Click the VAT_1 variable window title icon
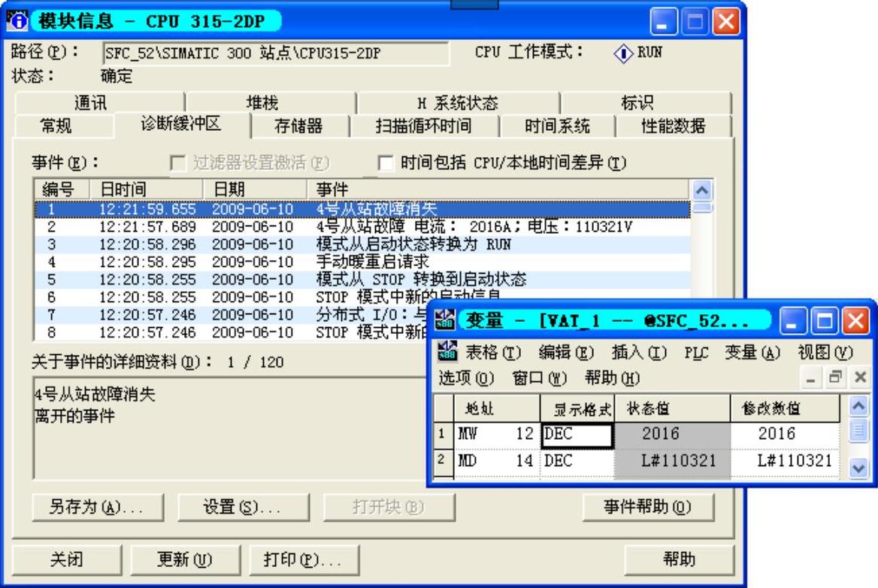 click(445, 320)
